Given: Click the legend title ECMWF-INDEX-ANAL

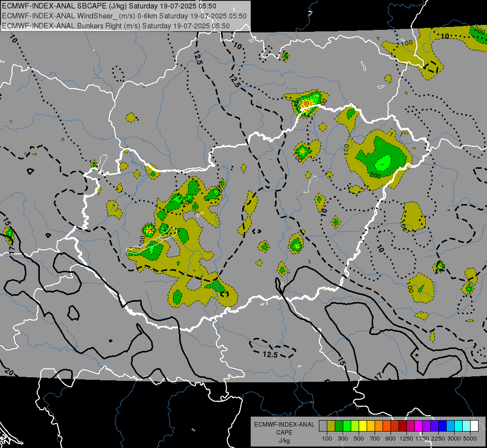Looking at the screenshot, I should pyautogui.click(x=285, y=425).
